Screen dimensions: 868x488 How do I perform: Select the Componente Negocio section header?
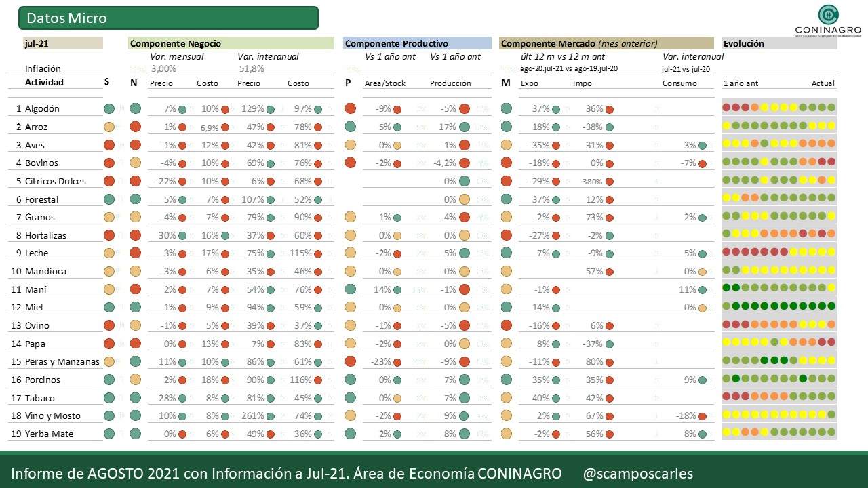tap(231, 43)
